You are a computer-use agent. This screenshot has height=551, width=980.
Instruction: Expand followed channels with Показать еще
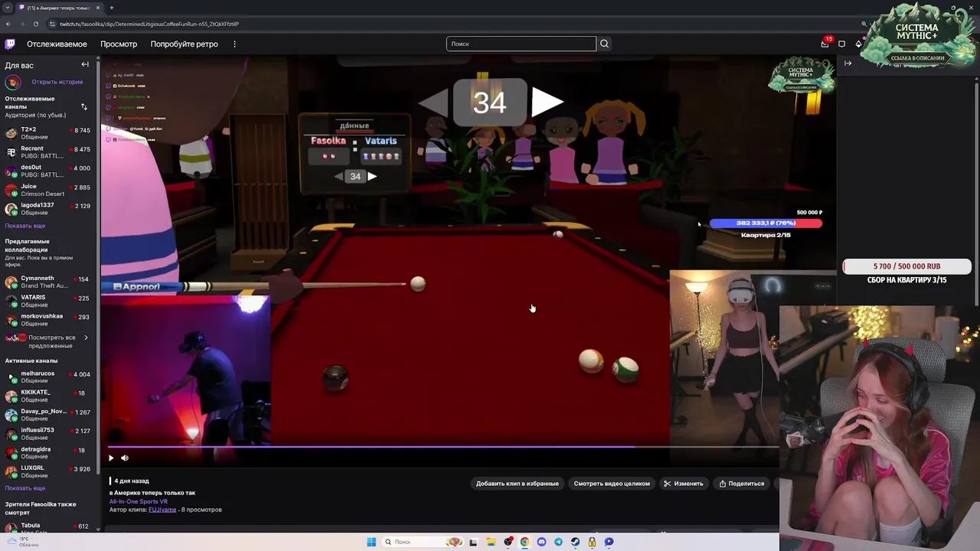(x=25, y=226)
